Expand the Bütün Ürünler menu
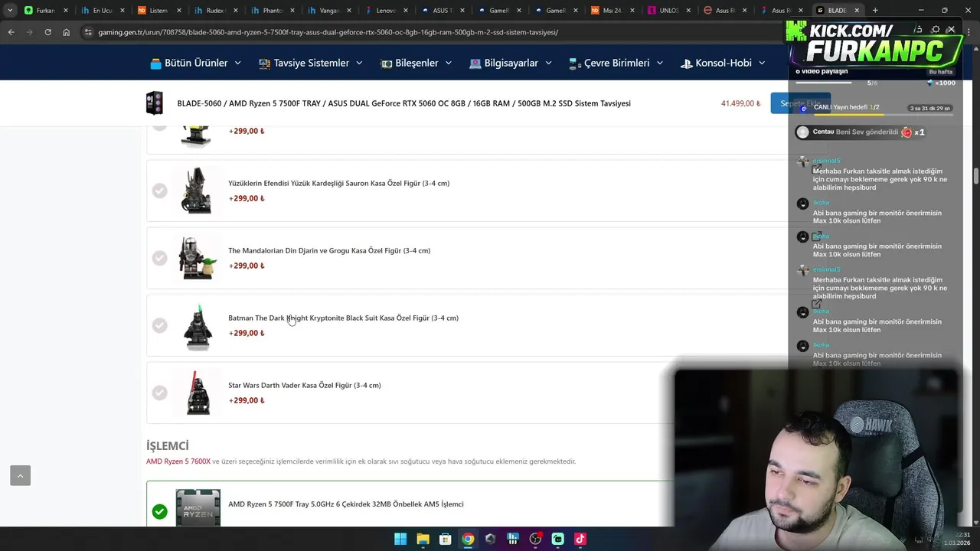 pyautogui.click(x=195, y=63)
